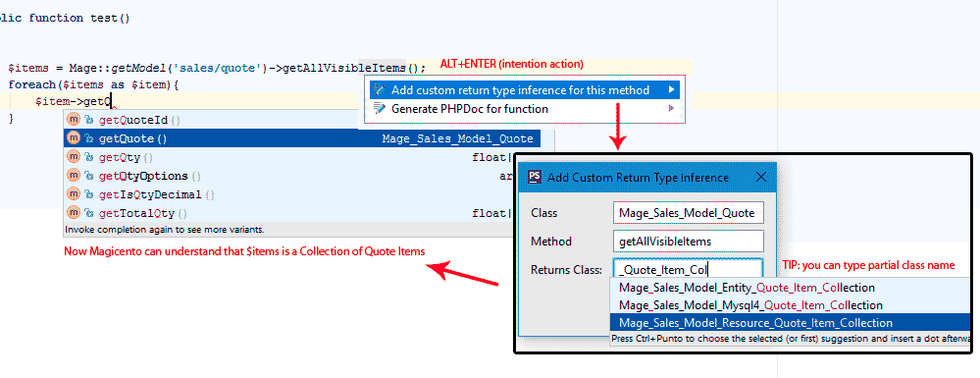Expand the Generate PHPDoc submenu arrow

671,108
